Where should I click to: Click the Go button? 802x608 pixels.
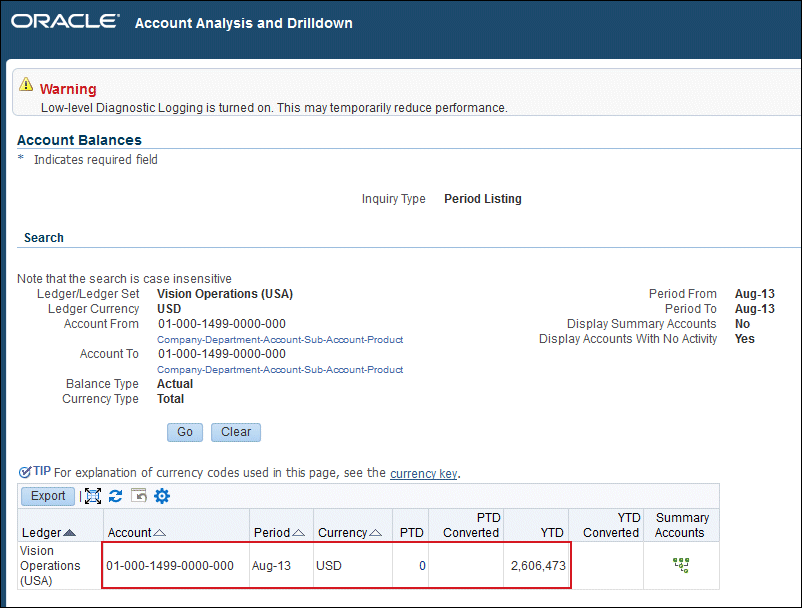185,432
